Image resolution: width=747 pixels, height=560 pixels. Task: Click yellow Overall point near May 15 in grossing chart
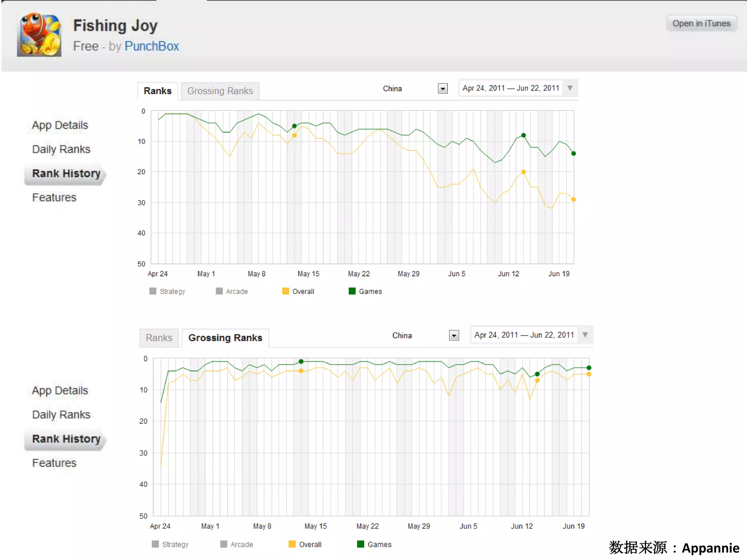301,371
